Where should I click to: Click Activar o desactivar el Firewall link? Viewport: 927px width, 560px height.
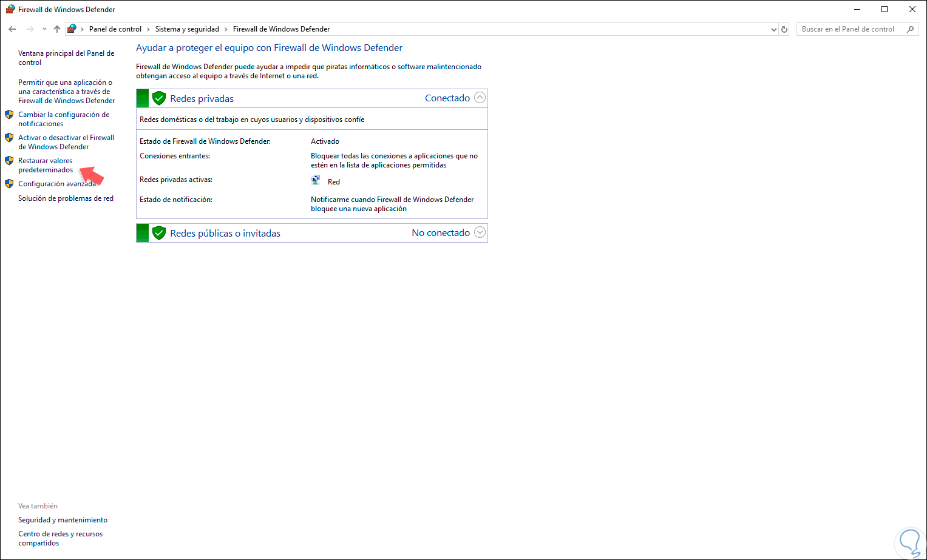(66, 142)
